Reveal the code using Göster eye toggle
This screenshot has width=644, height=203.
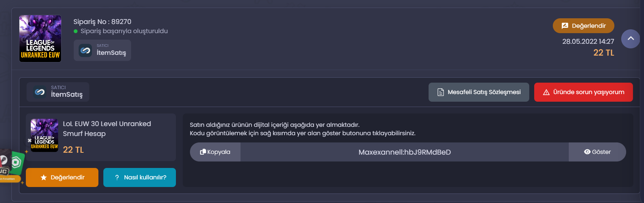pyautogui.click(x=597, y=152)
